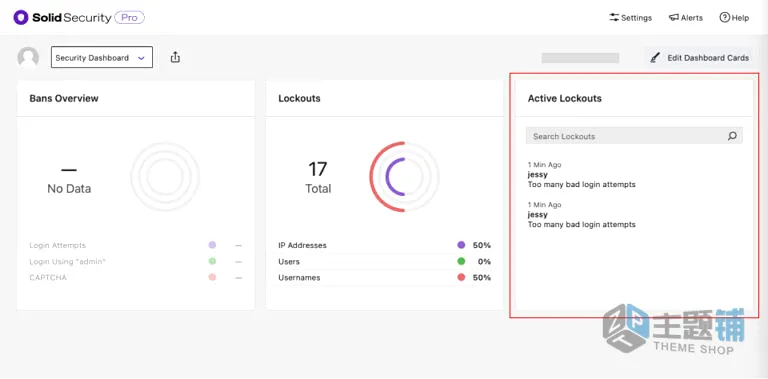The width and height of the screenshot is (768, 379).
Task: Click the red Usernames legend dot
Action: pos(461,278)
